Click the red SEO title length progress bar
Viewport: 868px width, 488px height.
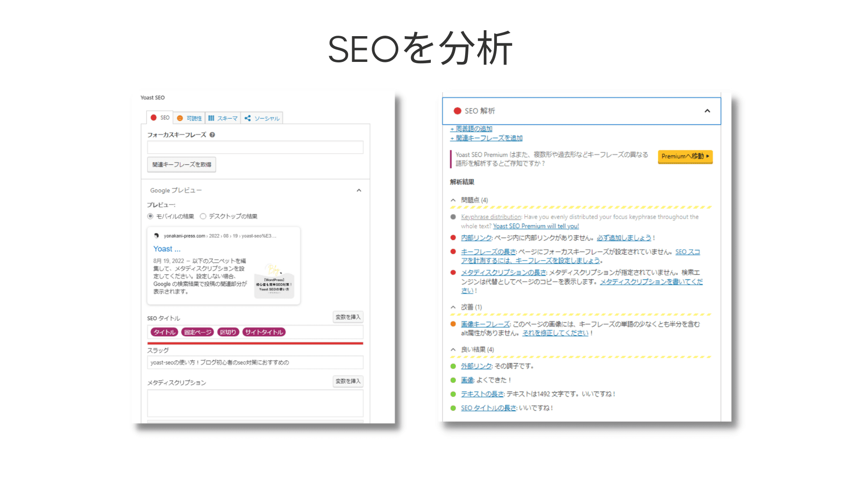coord(255,343)
